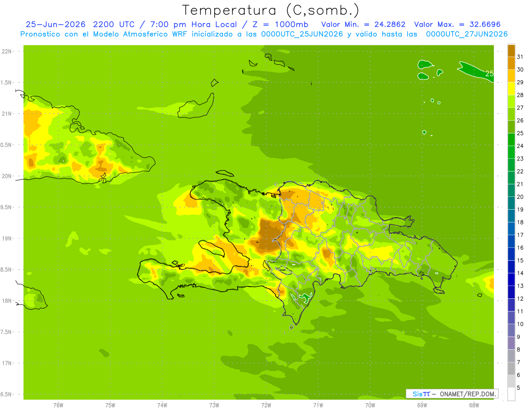Click the "74W" longitude label
The image size is (532, 411).
pos(162,405)
